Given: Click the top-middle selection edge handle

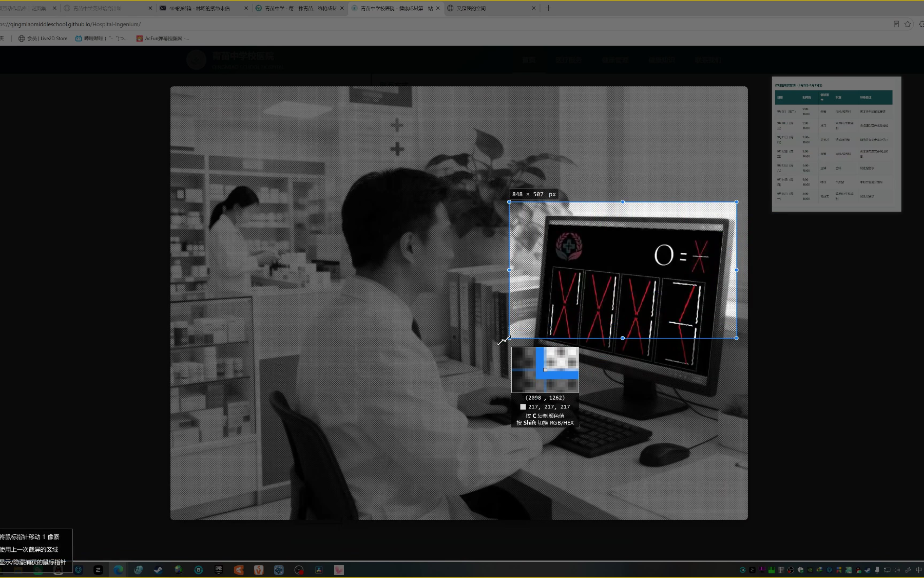Looking at the screenshot, I should pyautogui.click(x=623, y=202).
